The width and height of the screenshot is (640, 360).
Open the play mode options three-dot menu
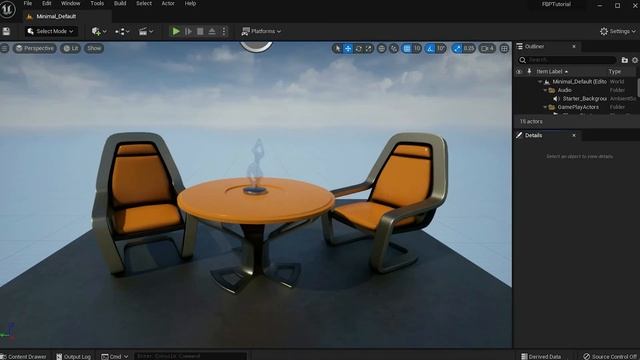click(x=224, y=31)
